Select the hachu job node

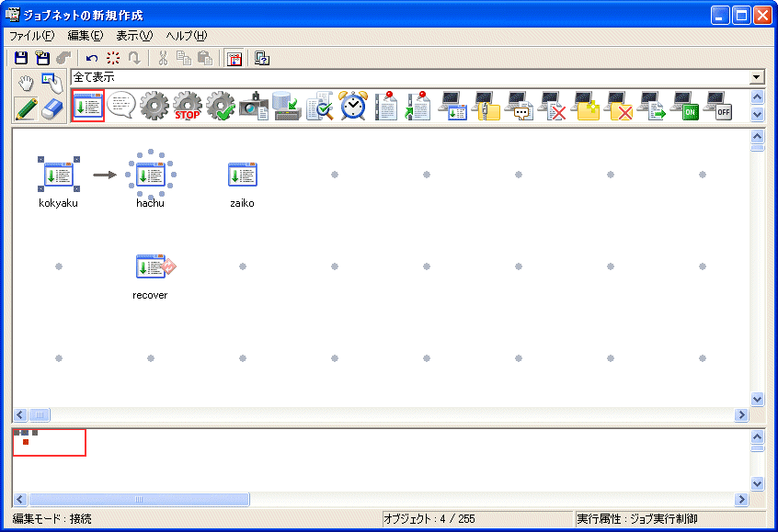point(150,175)
